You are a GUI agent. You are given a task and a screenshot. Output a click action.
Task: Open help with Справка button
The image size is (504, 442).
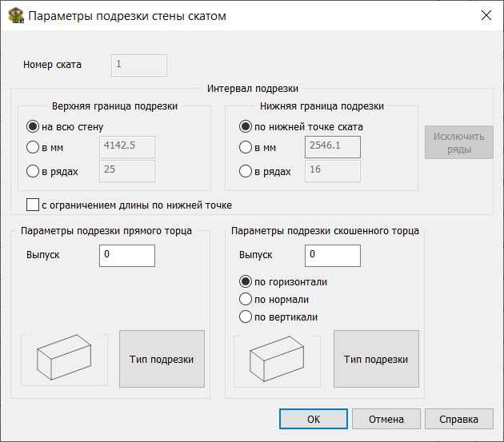[x=459, y=419]
